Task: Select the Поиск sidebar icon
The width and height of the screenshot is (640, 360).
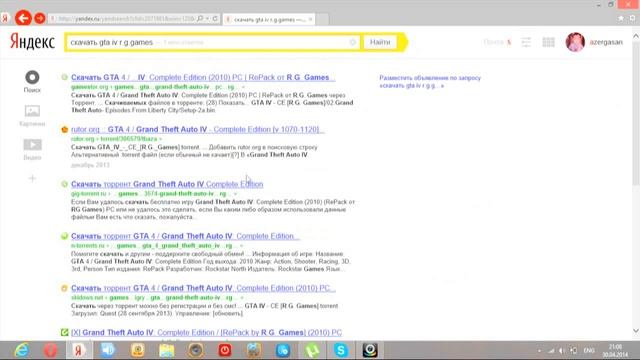Action: click(x=32, y=81)
